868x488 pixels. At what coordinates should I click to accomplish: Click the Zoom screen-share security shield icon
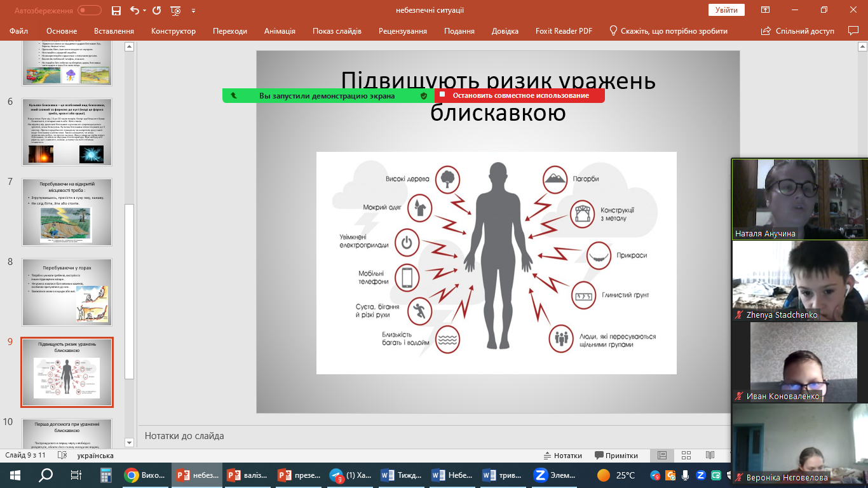coord(424,96)
